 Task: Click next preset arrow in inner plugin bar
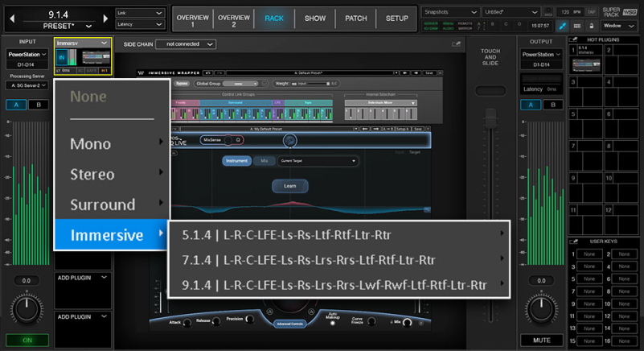tap(375, 129)
